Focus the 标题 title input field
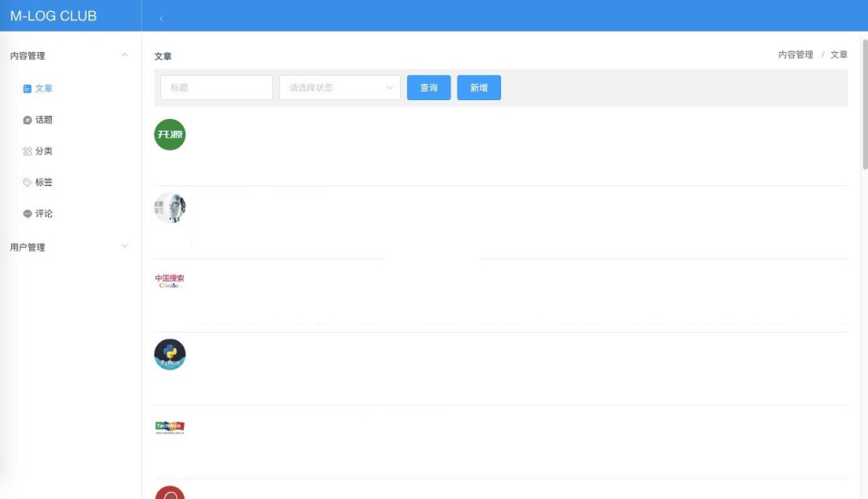This screenshot has height=499, width=868. tap(216, 88)
